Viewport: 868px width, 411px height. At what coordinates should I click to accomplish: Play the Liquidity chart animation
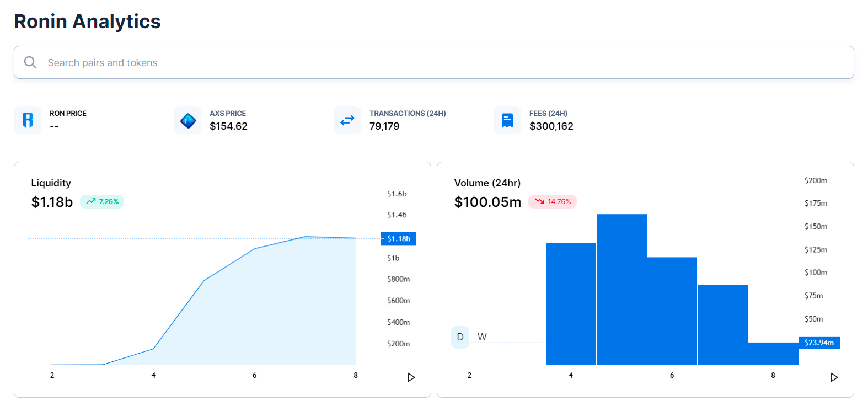point(411,377)
